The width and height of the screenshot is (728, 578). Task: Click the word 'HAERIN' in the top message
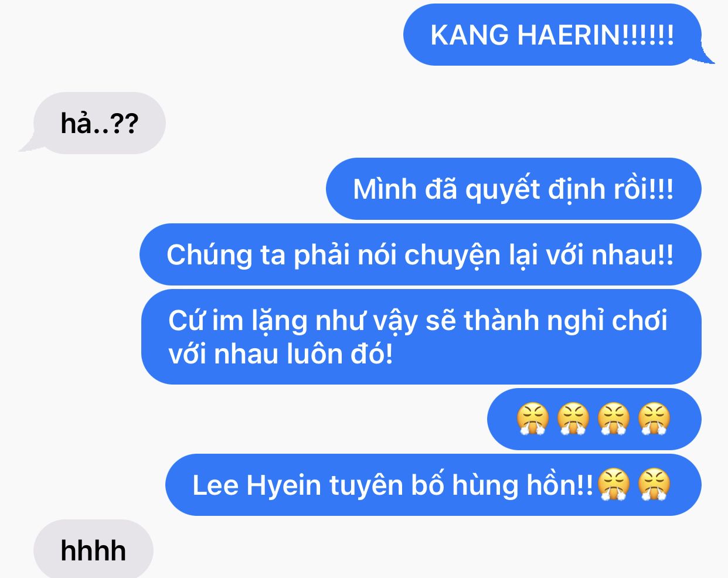pyautogui.click(x=569, y=35)
